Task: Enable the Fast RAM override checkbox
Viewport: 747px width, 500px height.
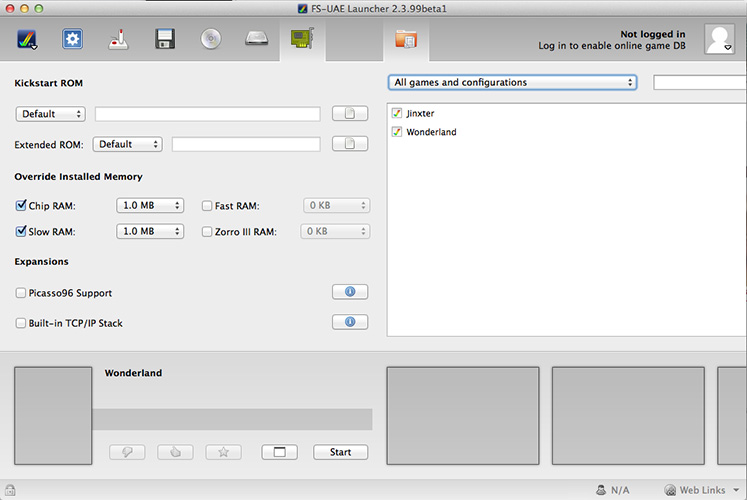Action: [207, 206]
